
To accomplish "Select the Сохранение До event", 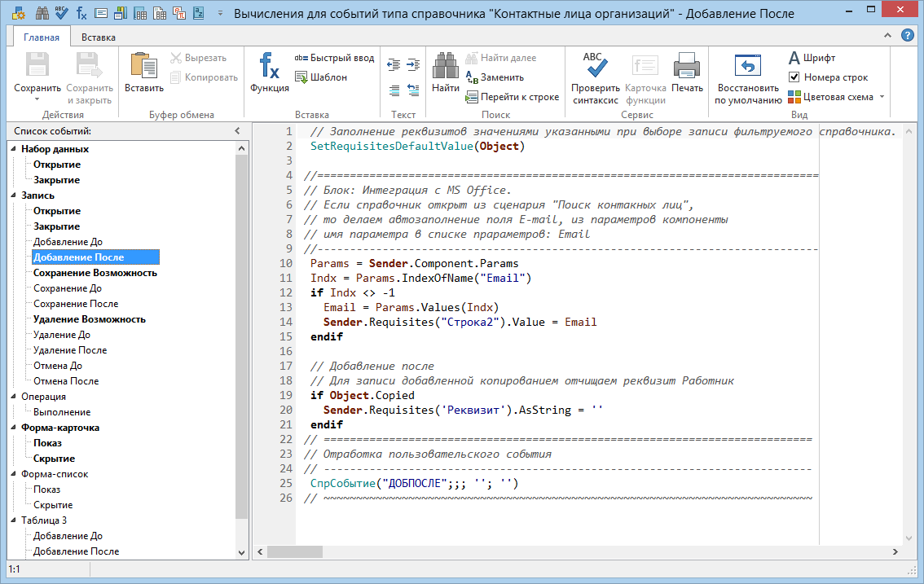I will (x=67, y=288).
